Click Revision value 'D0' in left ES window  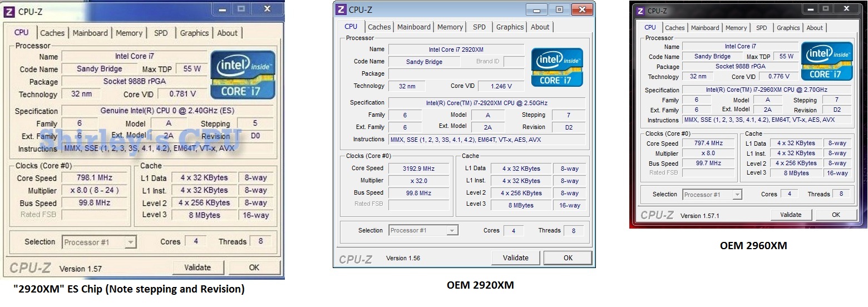coord(255,136)
